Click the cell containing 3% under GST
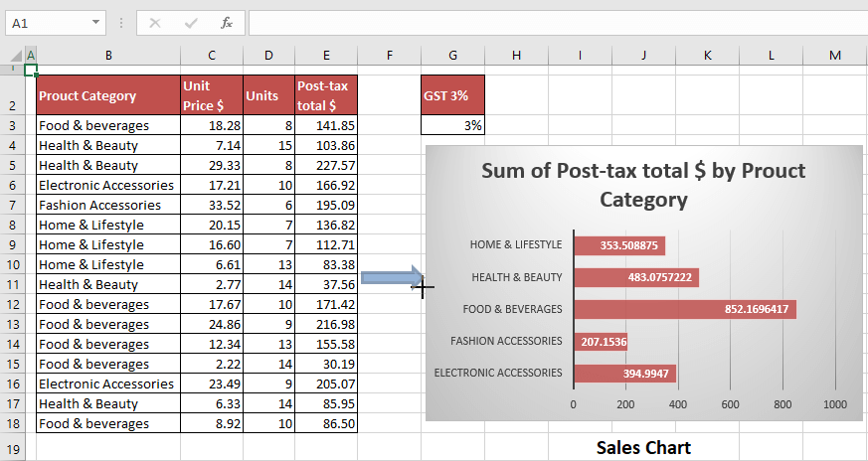Image resolution: width=868 pixels, height=461 pixels. [x=452, y=126]
